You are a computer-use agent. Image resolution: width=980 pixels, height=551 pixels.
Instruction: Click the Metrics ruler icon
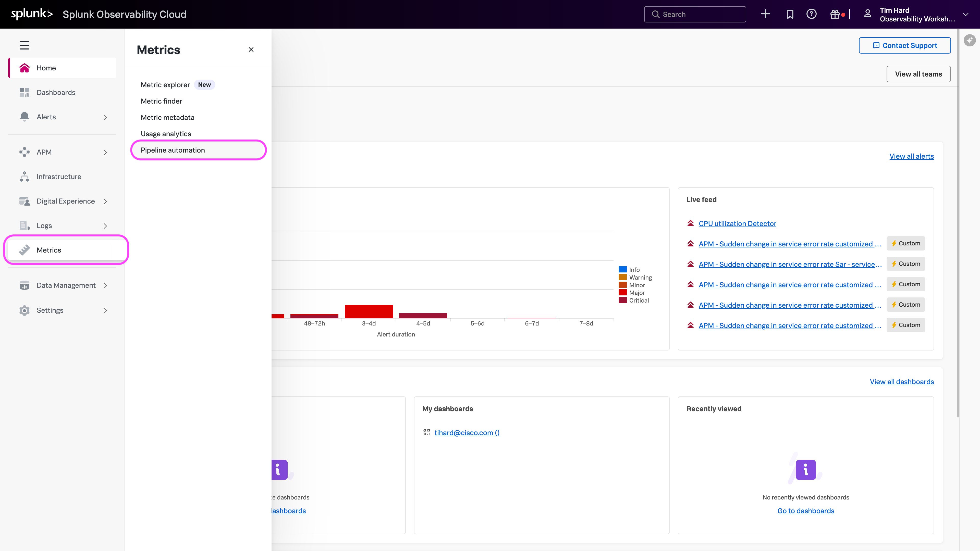(24, 250)
